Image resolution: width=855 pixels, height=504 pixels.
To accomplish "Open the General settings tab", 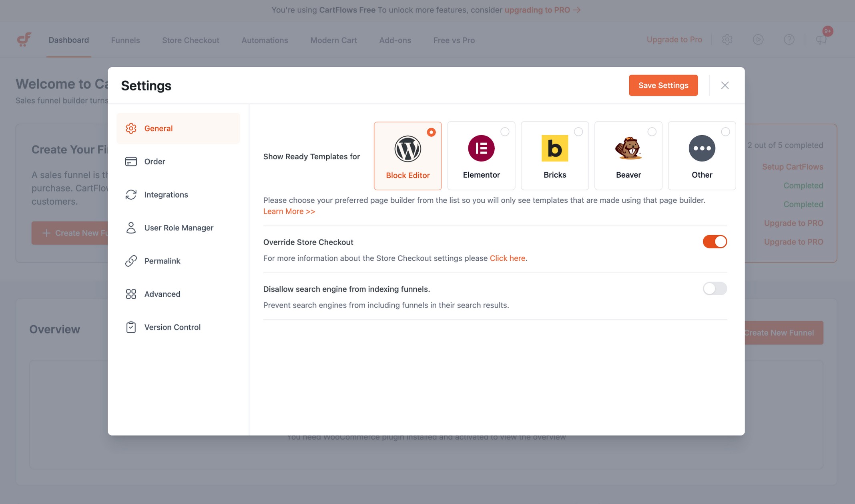I will (x=178, y=128).
